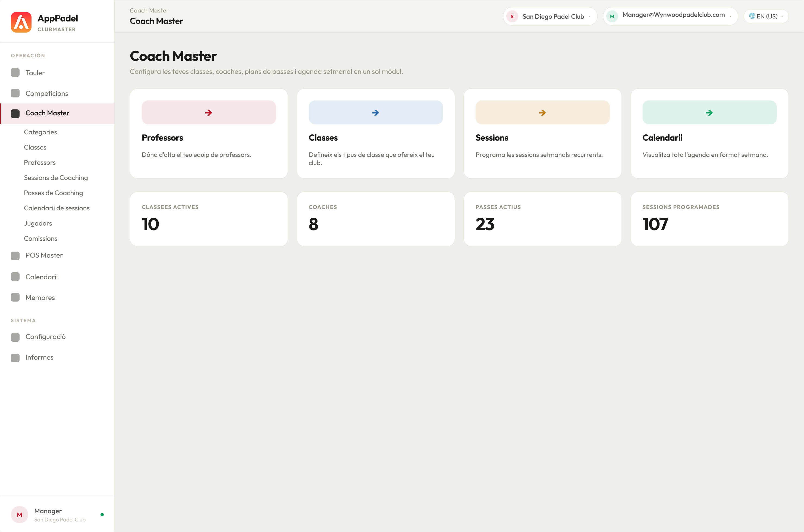Click the green online status dot

[102, 515]
